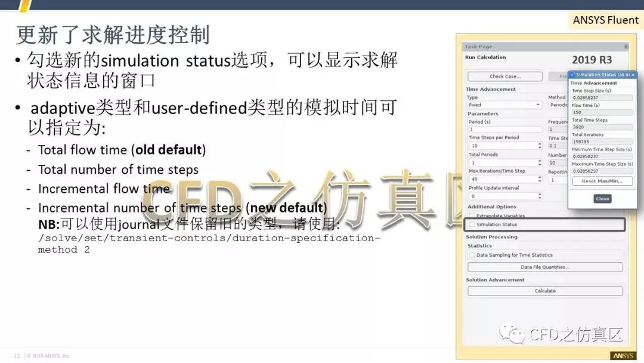Click the duration-specification-method command text
644x363 pixels.
pyautogui.click(x=209, y=244)
